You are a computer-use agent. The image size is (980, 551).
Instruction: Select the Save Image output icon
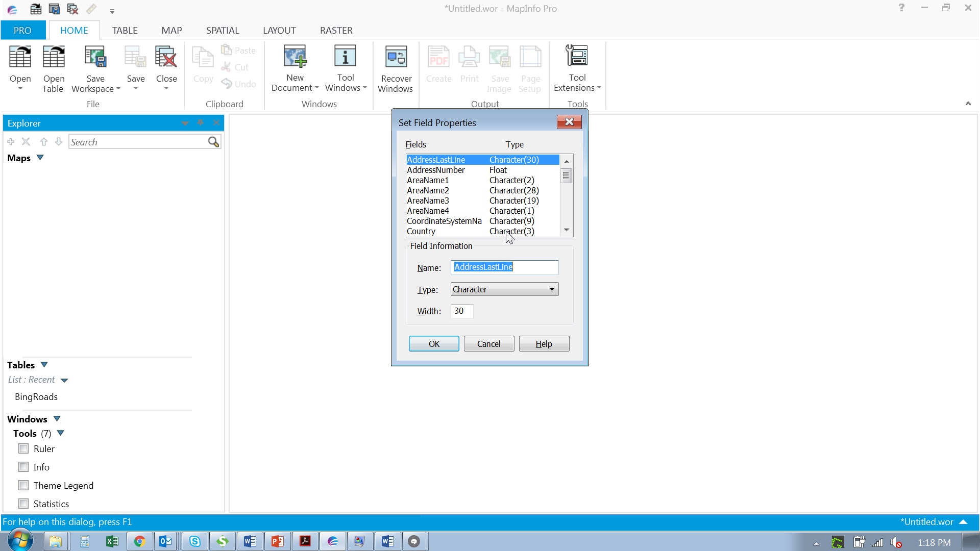pyautogui.click(x=500, y=68)
